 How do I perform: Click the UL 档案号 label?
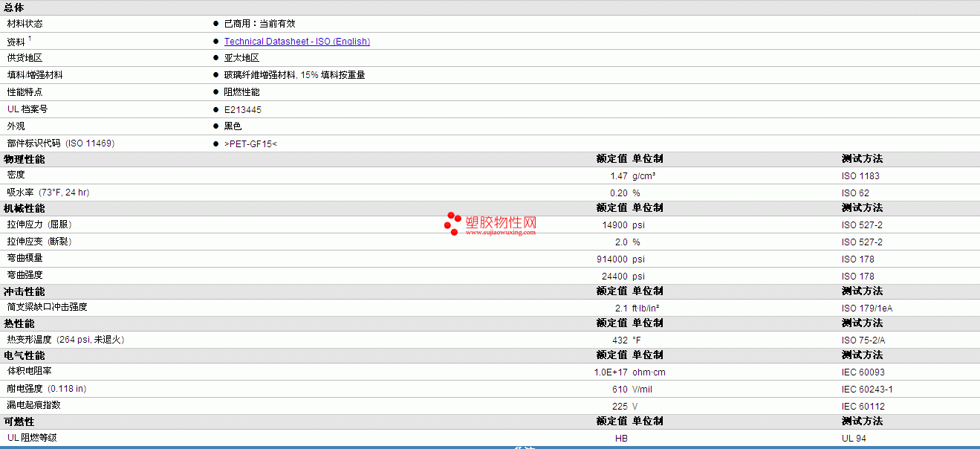pyautogui.click(x=27, y=109)
